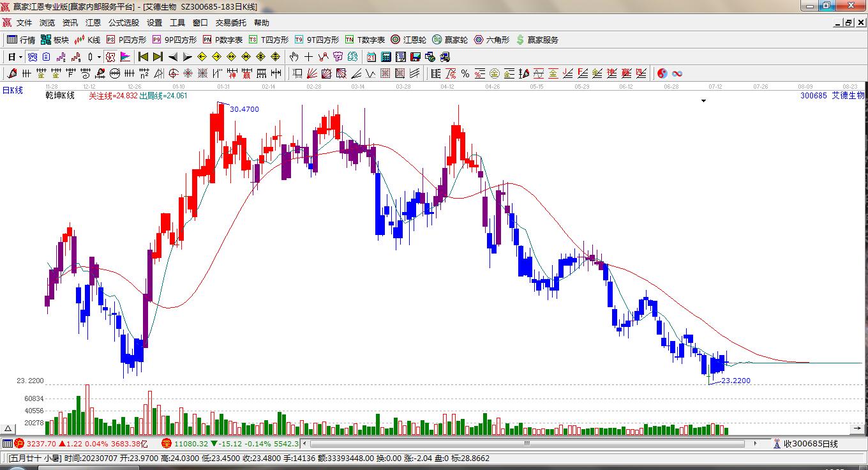Click the 行情 quotes button
This screenshot has width=868, height=470.
21,40
